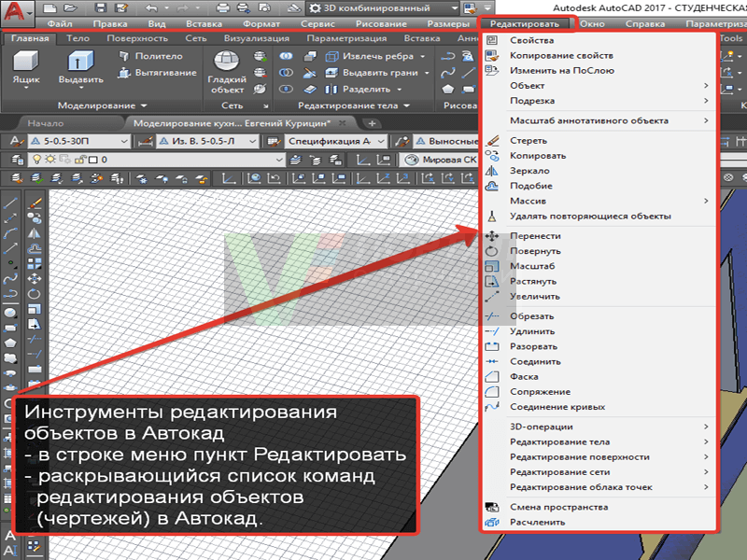Click the Erase icon in left modify toolbar
The height and width of the screenshot is (560, 747).
click(x=35, y=203)
